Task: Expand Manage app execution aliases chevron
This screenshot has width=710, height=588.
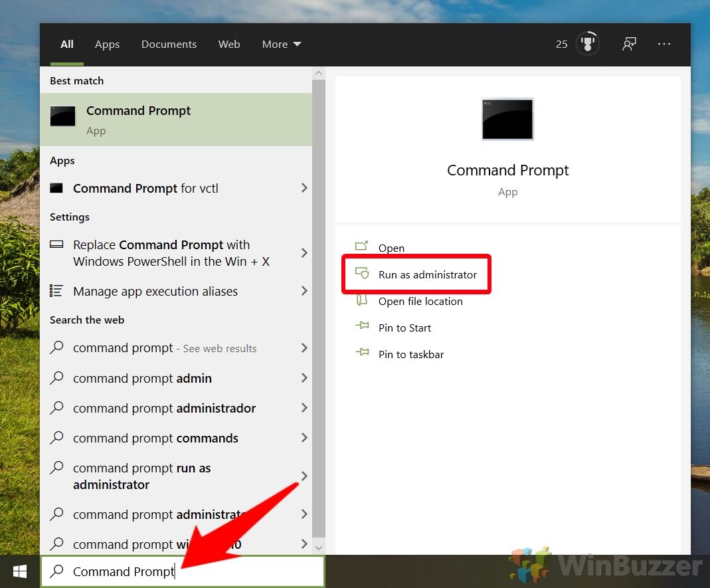Action: (304, 291)
